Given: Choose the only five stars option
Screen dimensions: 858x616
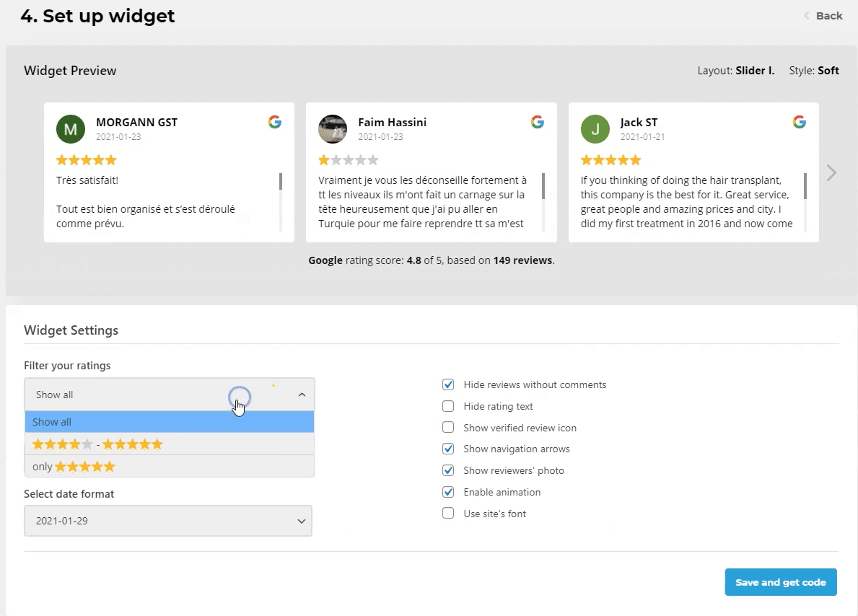Looking at the screenshot, I should tap(170, 467).
